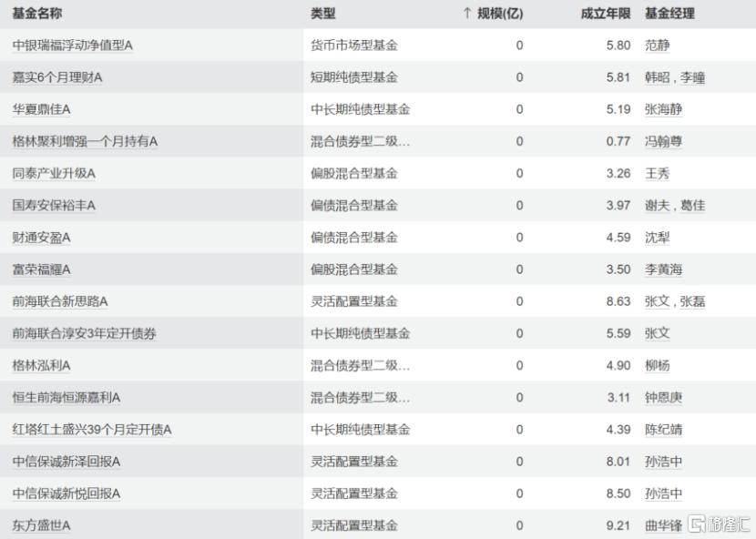Click 孙浩中 in the 中信保诚新悦回报A row
The width and height of the screenshot is (756, 539).
pos(663,493)
